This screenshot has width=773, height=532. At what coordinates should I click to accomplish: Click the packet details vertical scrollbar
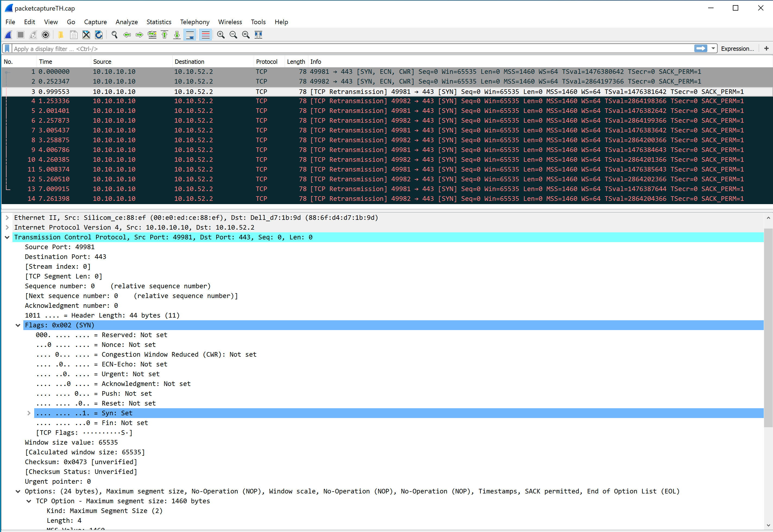(768, 327)
